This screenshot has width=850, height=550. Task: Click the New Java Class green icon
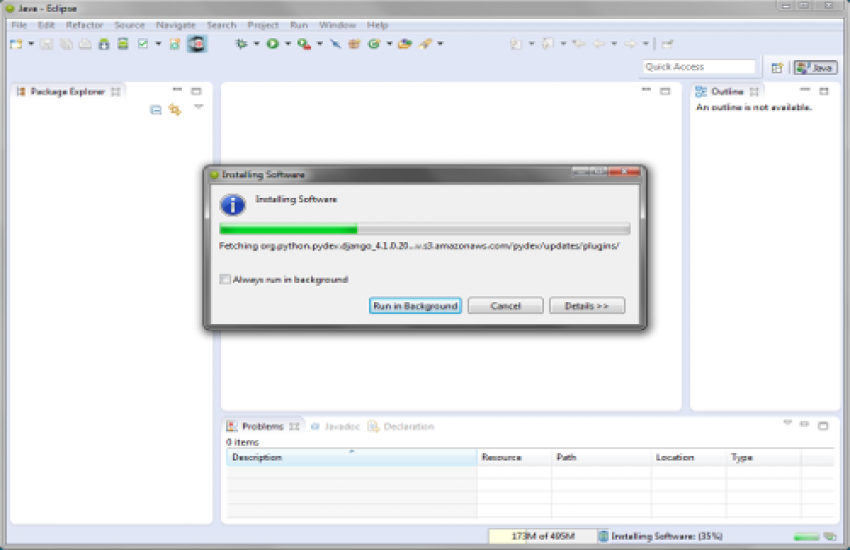(374, 44)
